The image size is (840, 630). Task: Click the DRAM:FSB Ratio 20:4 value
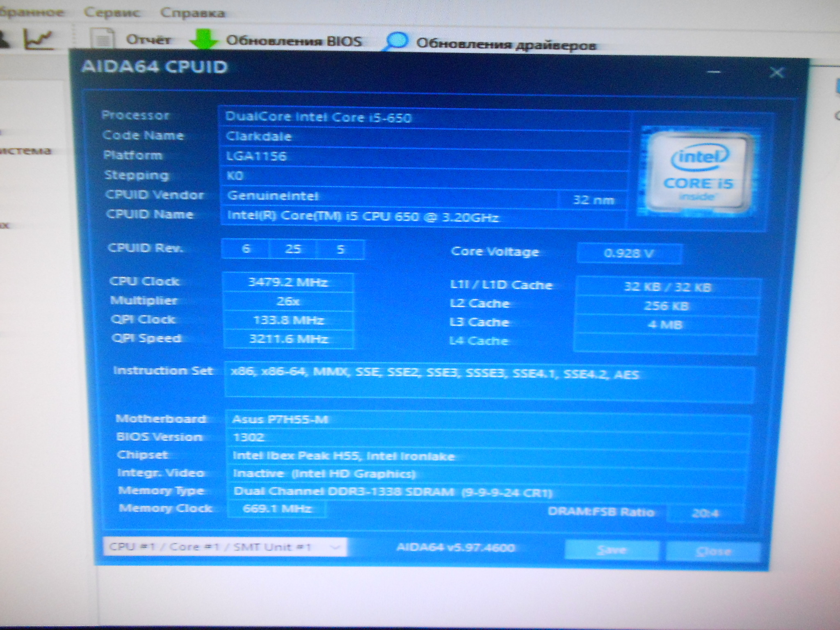pyautogui.click(x=705, y=513)
